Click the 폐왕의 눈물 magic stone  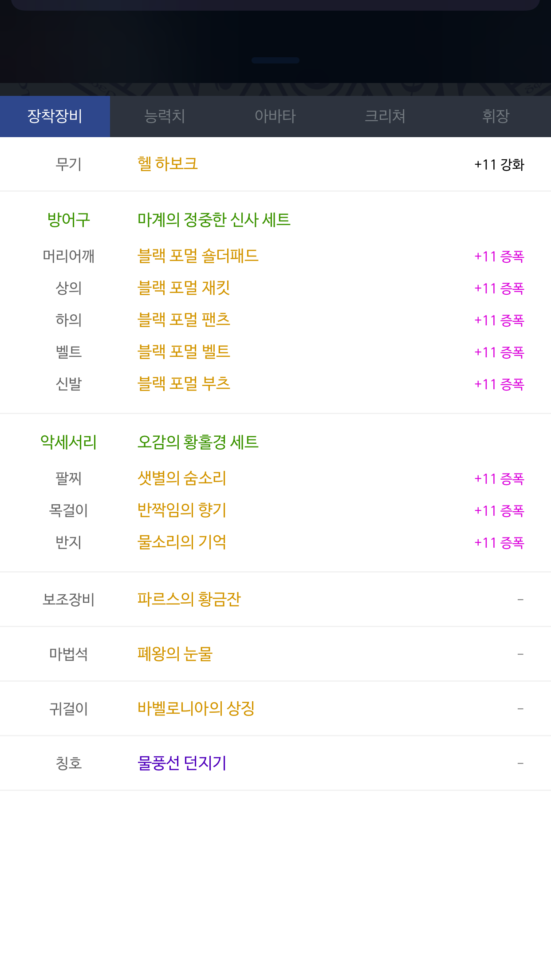(175, 654)
